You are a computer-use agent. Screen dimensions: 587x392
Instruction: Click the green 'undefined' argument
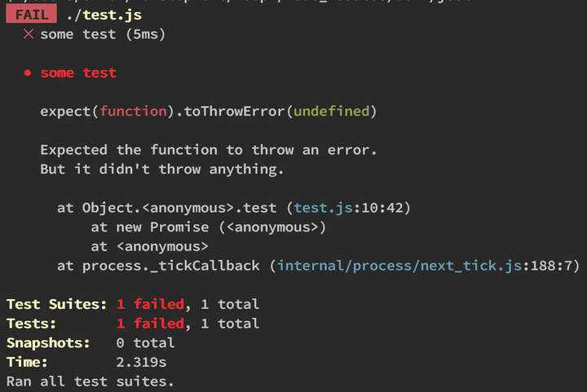click(332, 111)
